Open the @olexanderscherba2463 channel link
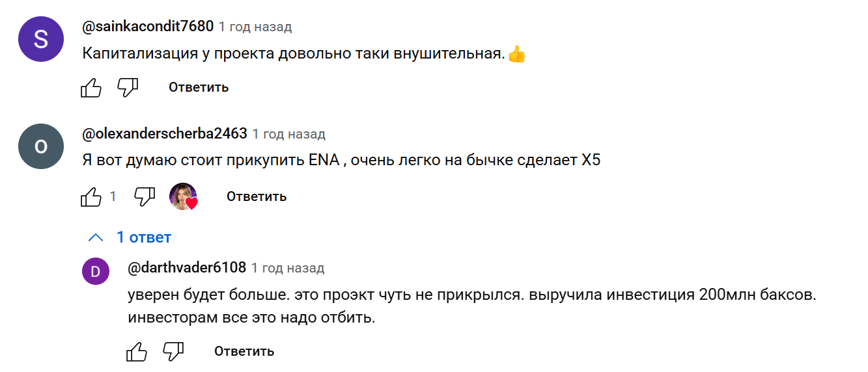The height and width of the screenshot is (372, 868). coord(165,134)
